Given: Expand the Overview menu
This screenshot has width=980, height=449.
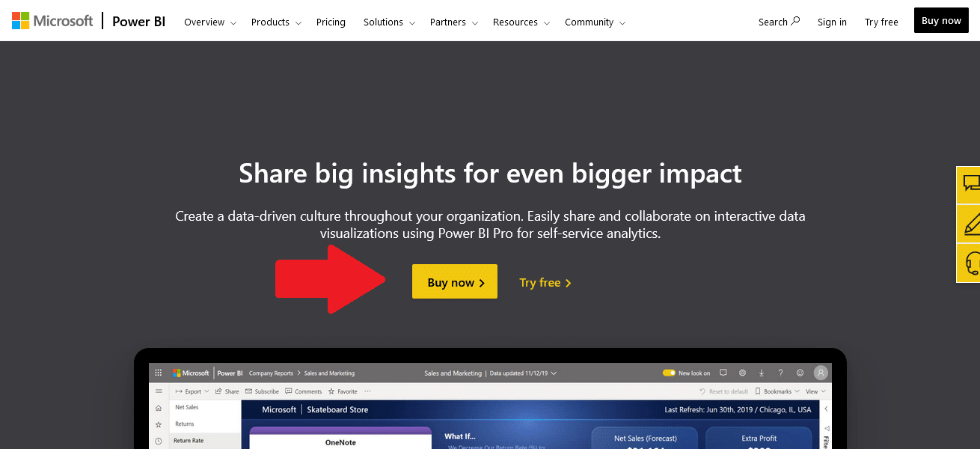Looking at the screenshot, I should coord(209,22).
